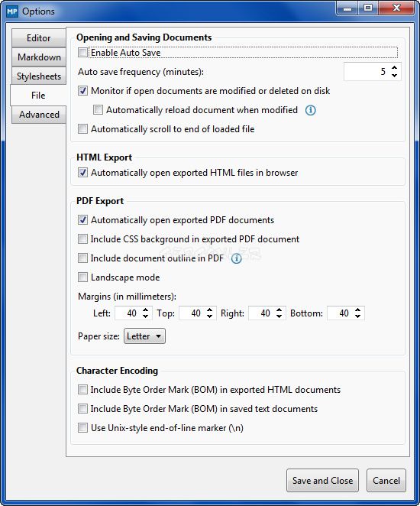The image size is (420, 506).
Task: Click the MP application icon in title bar
Action: pyautogui.click(x=12, y=11)
